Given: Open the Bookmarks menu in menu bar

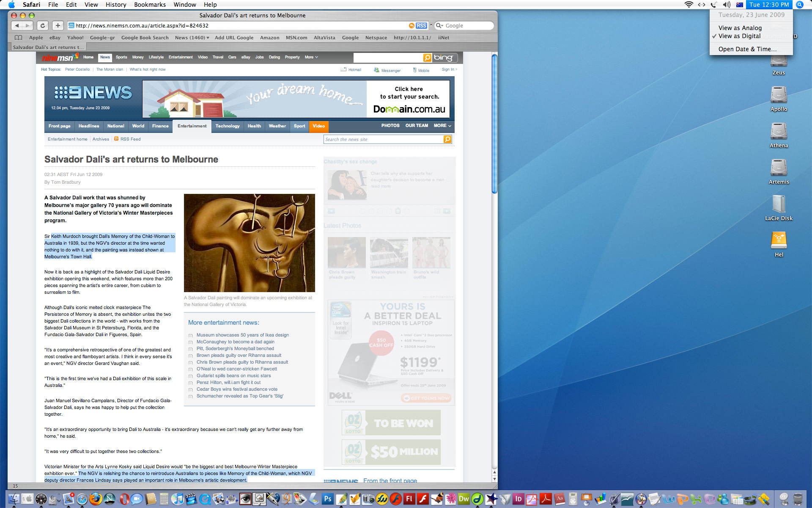Looking at the screenshot, I should 150,5.
